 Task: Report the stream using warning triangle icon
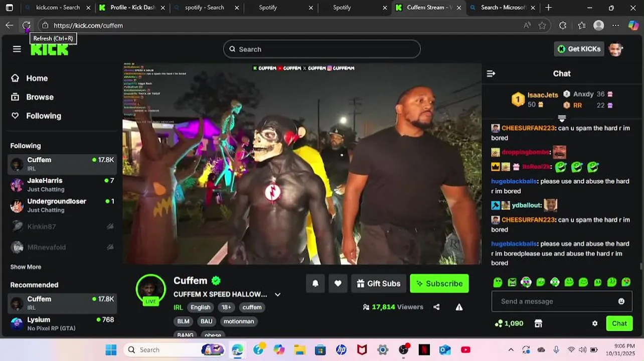(459, 307)
